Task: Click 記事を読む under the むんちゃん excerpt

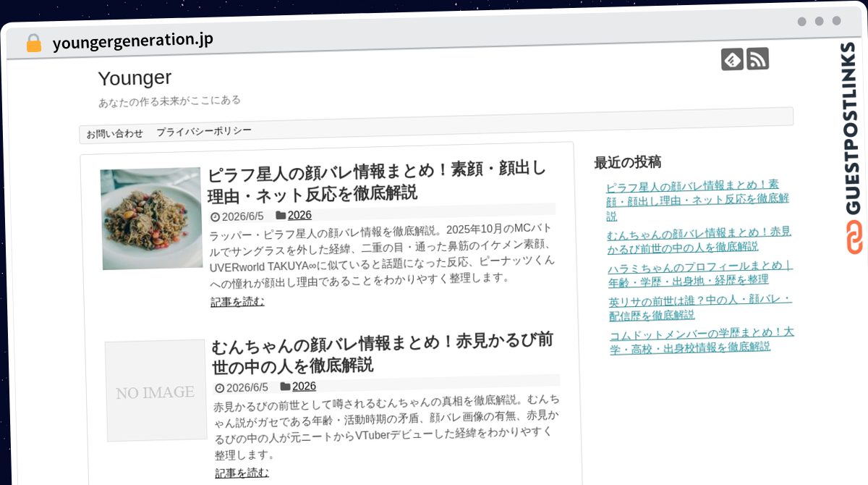Action: 242,473
